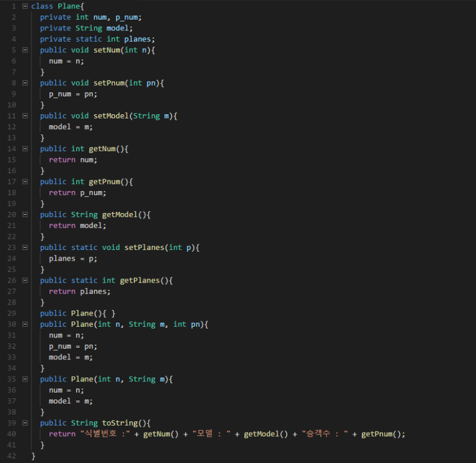This screenshot has width=476, height=463.
Task: Collapse the getPlanes method fold
Action: coord(24,280)
